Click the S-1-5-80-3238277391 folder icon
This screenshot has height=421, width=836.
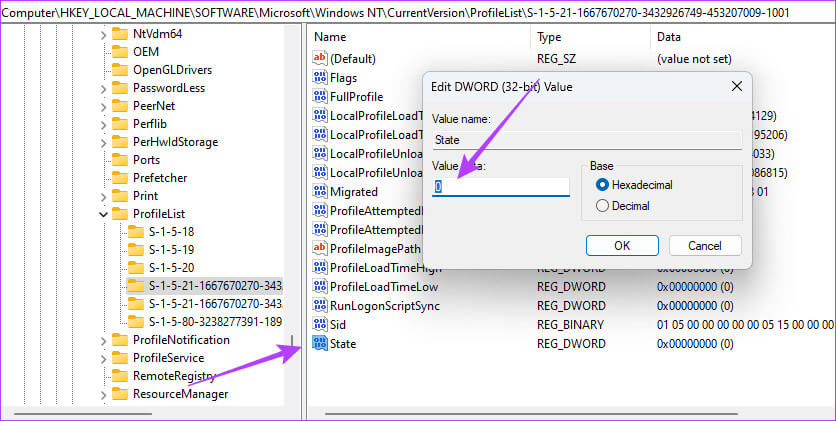[x=136, y=322]
